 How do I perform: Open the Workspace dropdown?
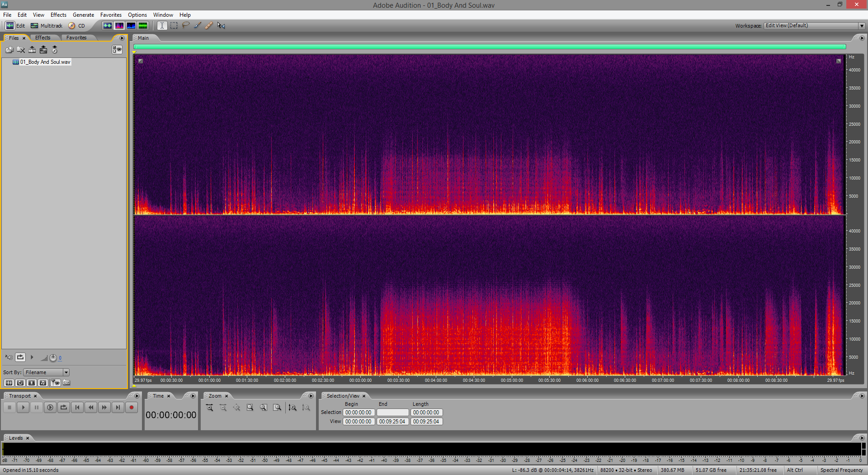pyautogui.click(x=815, y=26)
